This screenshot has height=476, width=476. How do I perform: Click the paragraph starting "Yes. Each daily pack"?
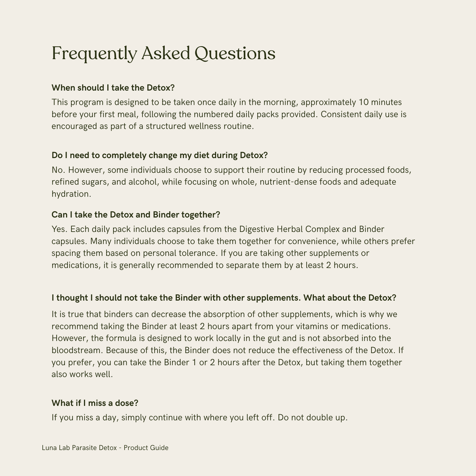(x=233, y=247)
